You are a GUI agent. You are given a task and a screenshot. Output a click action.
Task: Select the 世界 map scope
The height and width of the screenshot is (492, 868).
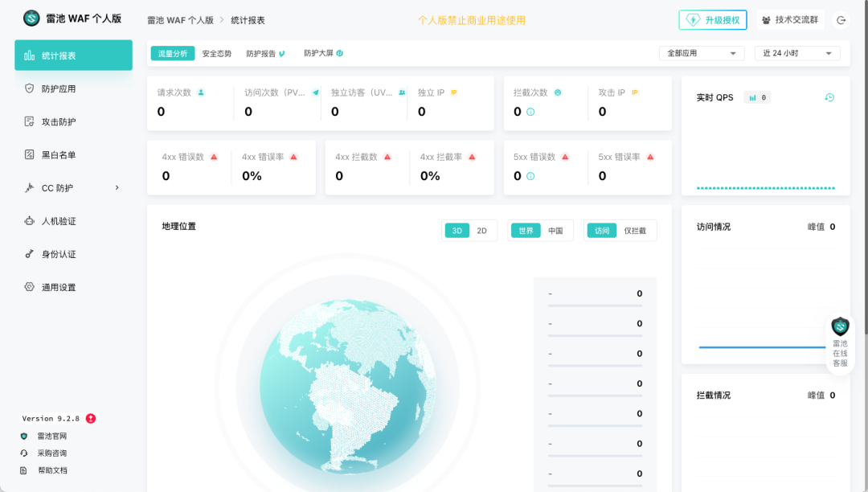click(526, 231)
